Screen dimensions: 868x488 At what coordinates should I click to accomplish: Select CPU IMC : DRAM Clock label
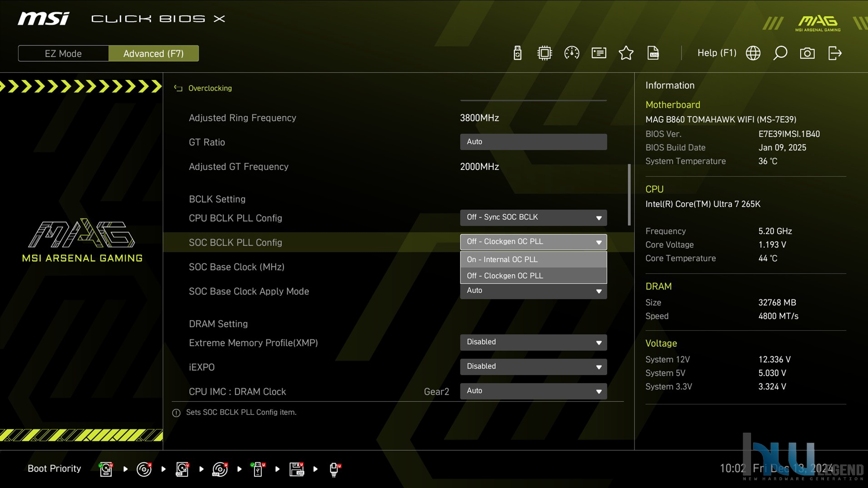pyautogui.click(x=237, y=392)
